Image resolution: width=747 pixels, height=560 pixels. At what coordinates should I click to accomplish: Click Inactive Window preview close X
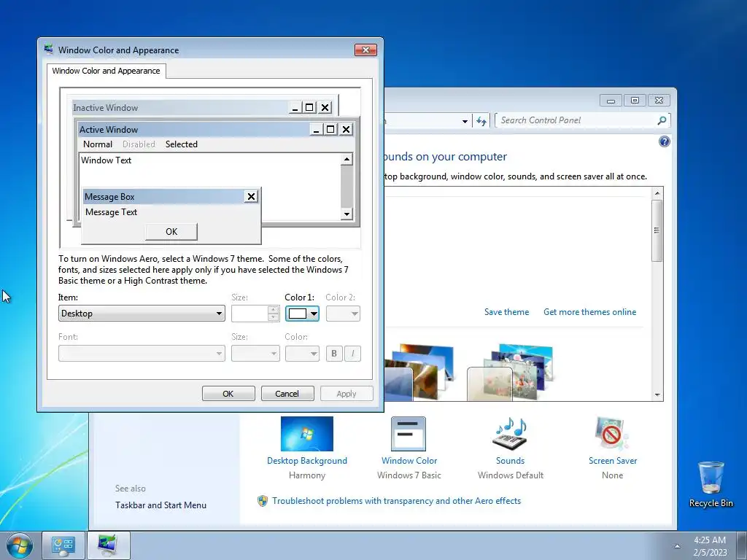click(325, 108)
